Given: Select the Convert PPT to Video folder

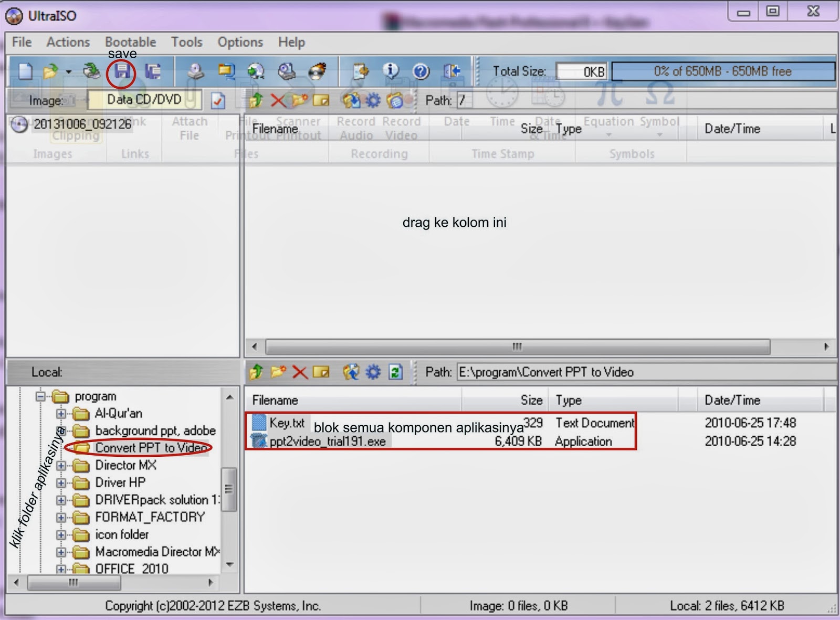Looking at the screenshot, I should [x=151, y=448].
